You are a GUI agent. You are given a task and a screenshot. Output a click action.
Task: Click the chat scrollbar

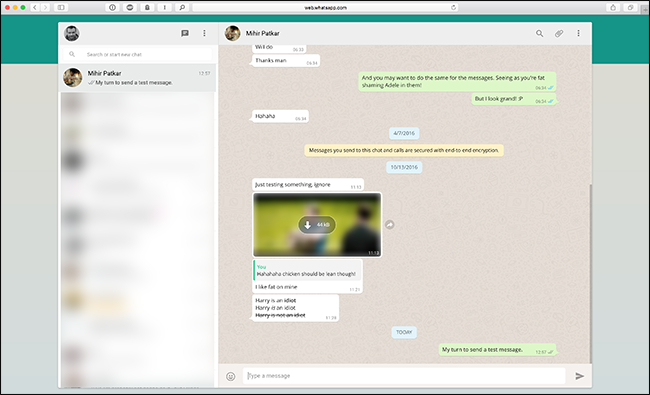(590, 274)
